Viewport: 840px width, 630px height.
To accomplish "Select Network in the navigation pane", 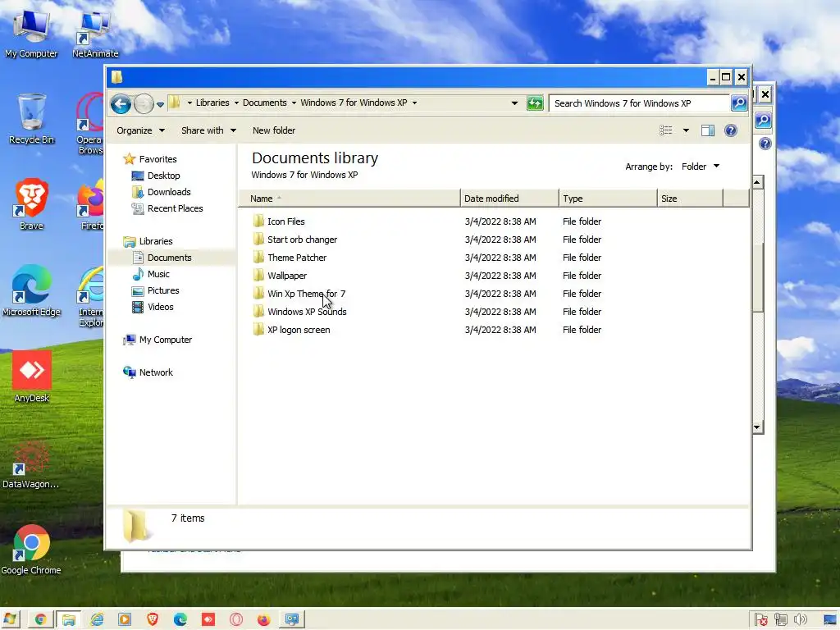I will (156, 372).
